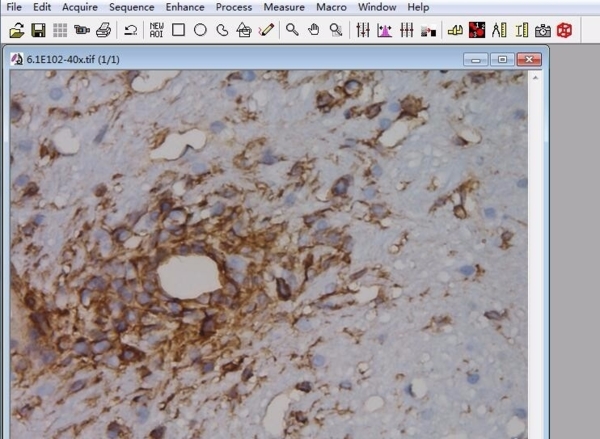Maximize the 6.1E102-40x.tif image window
The width and height of the screenshot is (600, 439).
(502, 59)
